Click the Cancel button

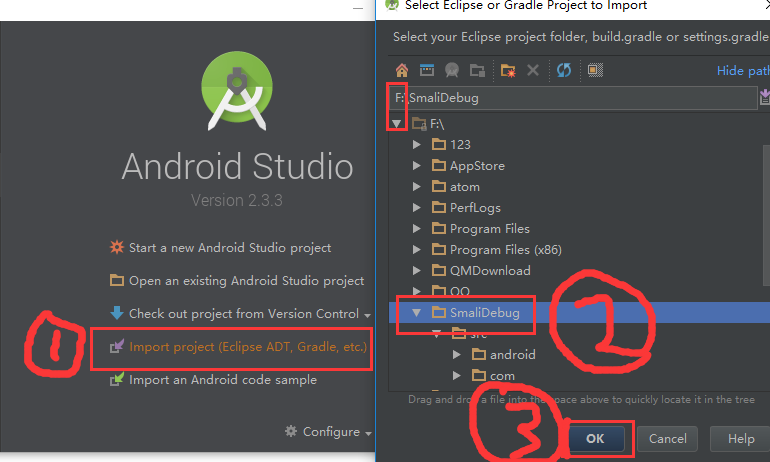pyautogui.click(x=667, y=438)
